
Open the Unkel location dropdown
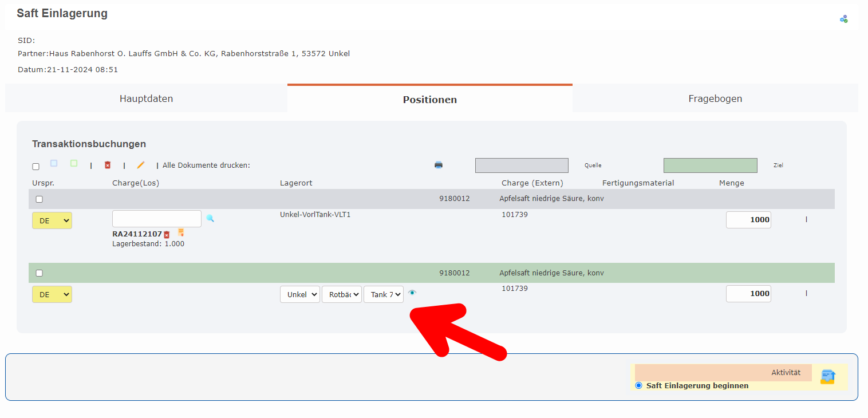[x=299, y=294]
